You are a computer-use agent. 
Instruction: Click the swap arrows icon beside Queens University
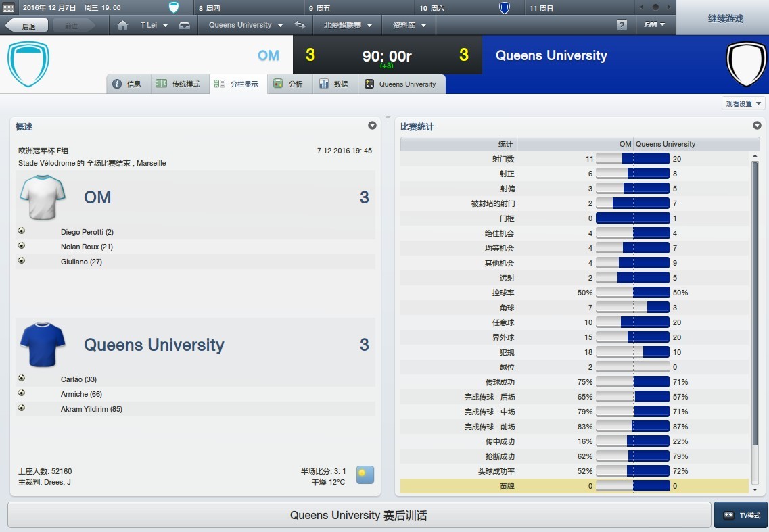[x=300, y=25]
